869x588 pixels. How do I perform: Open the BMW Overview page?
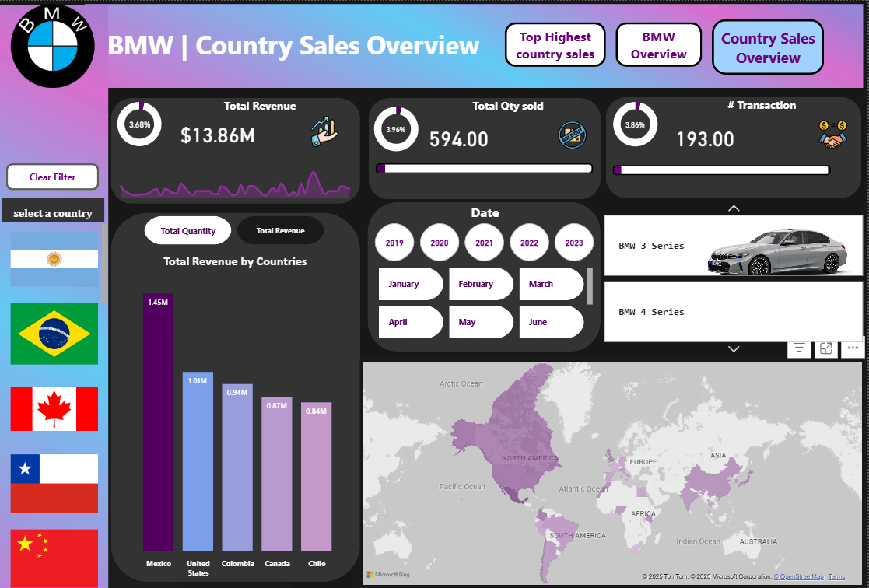coord(658,44)
